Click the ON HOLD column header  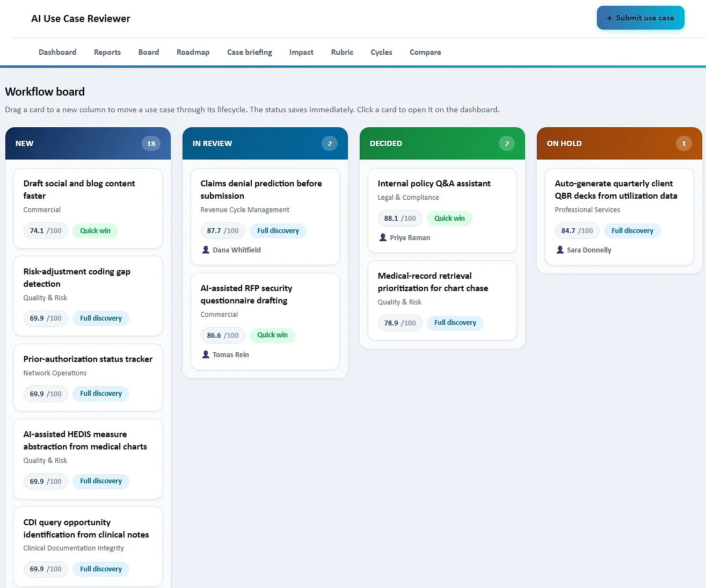[x=620, y=143]
